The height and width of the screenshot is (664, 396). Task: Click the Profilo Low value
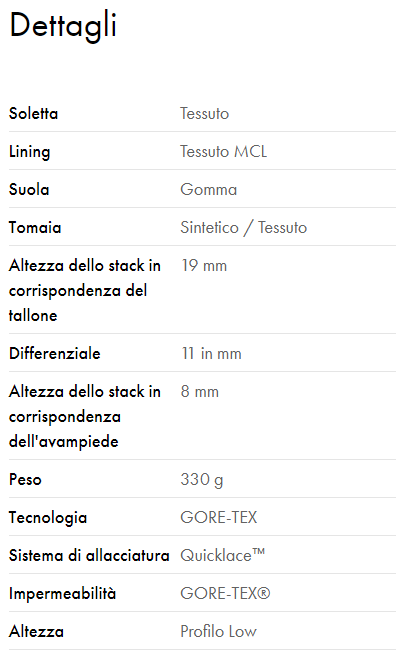[x=219, y=631]
